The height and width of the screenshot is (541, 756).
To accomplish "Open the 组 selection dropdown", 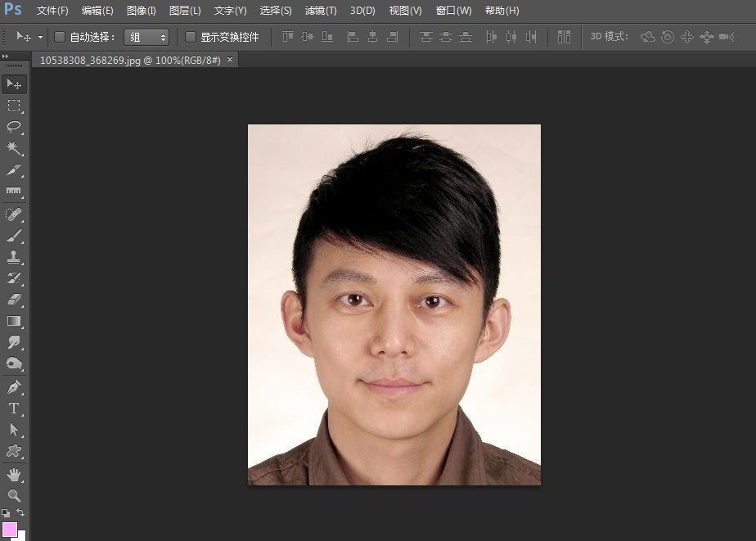I will [147, 37].
